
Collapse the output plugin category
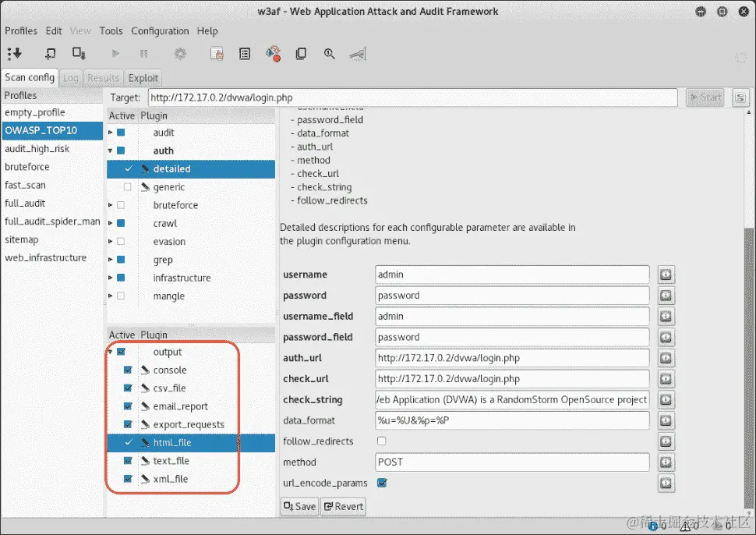pyautogui.click(x=111, y=352)
